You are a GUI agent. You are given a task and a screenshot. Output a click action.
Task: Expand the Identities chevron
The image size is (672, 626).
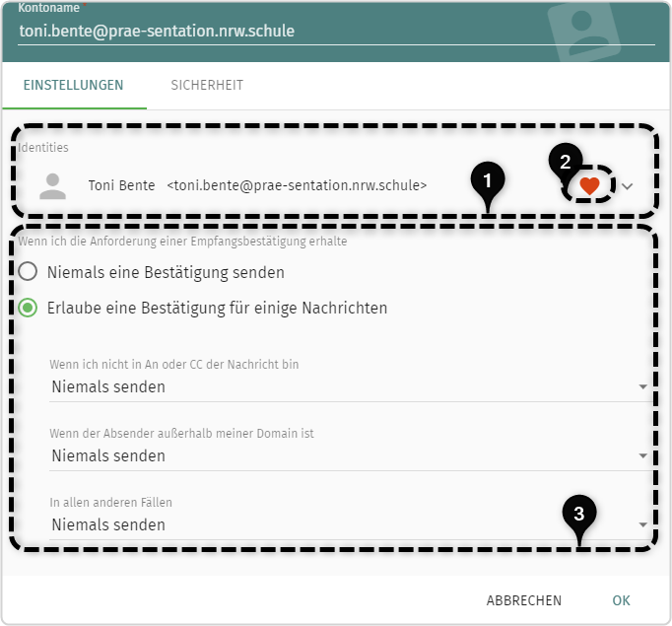627,186
